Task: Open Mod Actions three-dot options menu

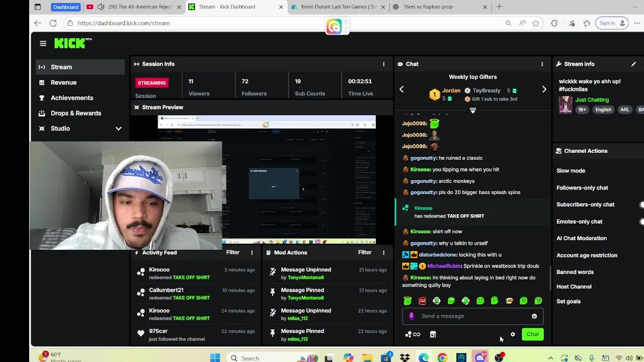Action: (383, 252)
